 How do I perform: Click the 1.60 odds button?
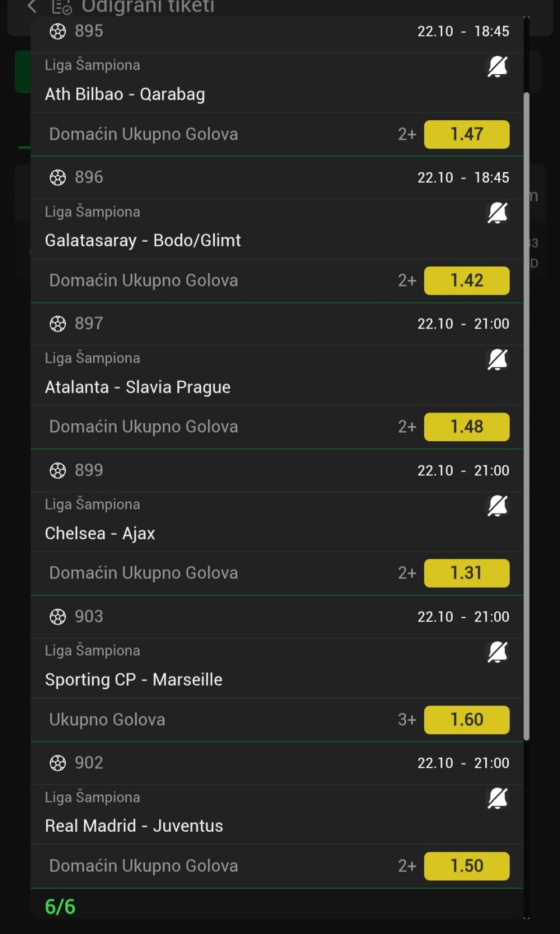click(x=466, y=720)
